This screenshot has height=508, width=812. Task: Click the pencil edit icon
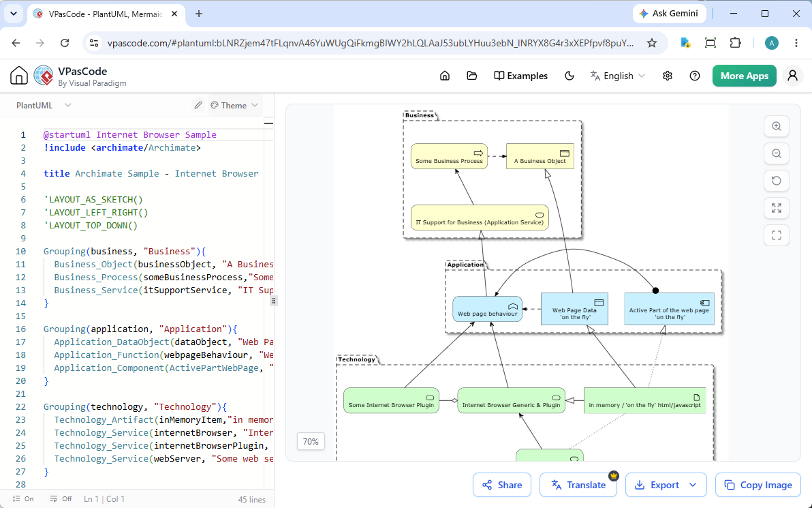pos(198,105)
